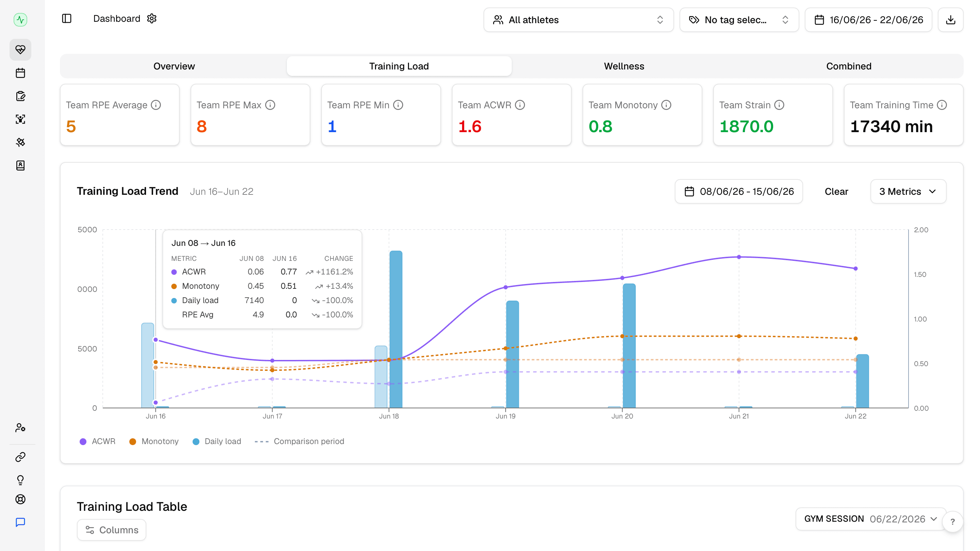Click the Clear comparison button
Image resolution: width=980 pixels, height=551 pixels.
point(836,191)
